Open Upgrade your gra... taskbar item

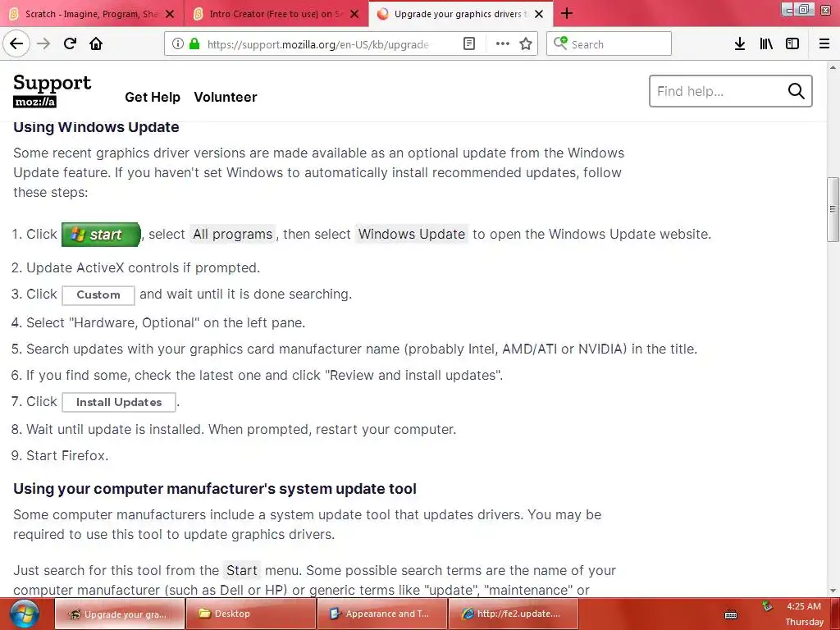(120, 614)
